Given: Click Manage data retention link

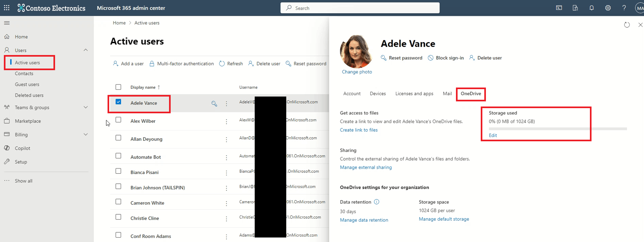Looking at the screenshot, I should (x=364, y=220).
